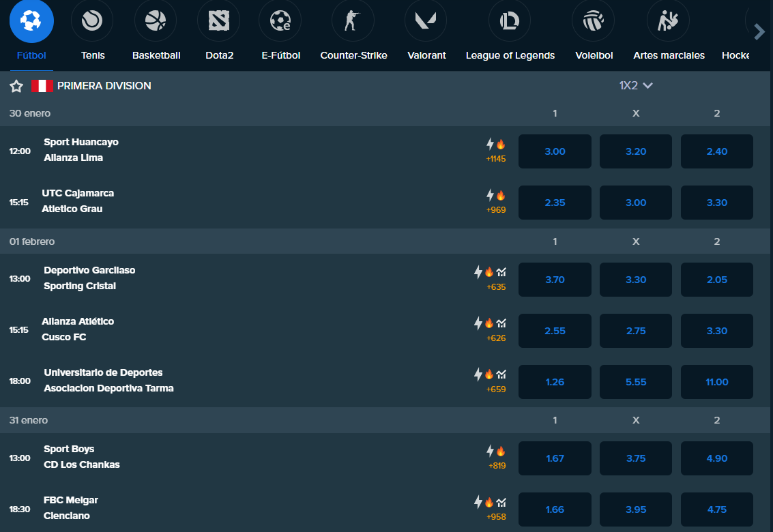
Task: Click the fire icon for Deportivo Garcilaso match
Action: coord(489,272)
